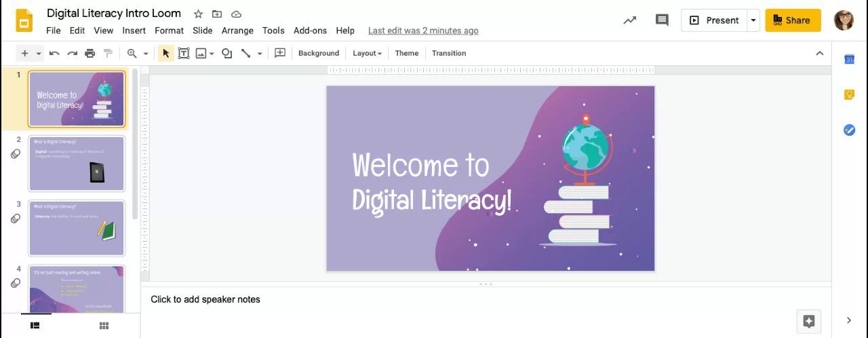This screenshot has height=338, width=868.
Task: Click the yellow Share button
Action: pos(793,20)
